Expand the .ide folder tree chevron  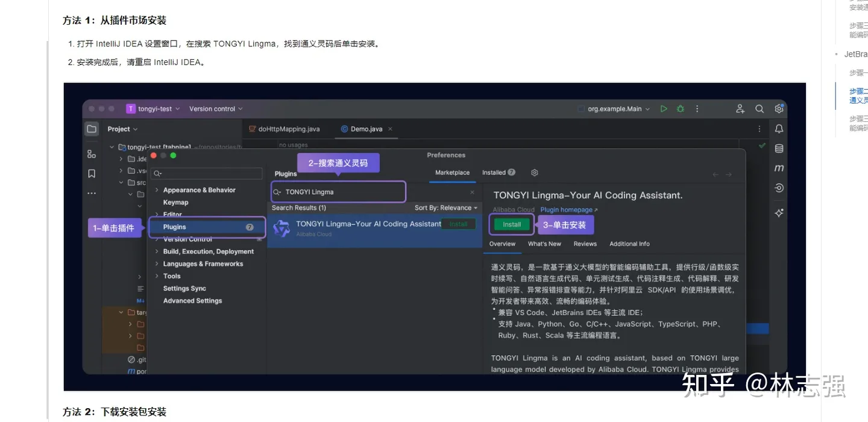(121, 159)
